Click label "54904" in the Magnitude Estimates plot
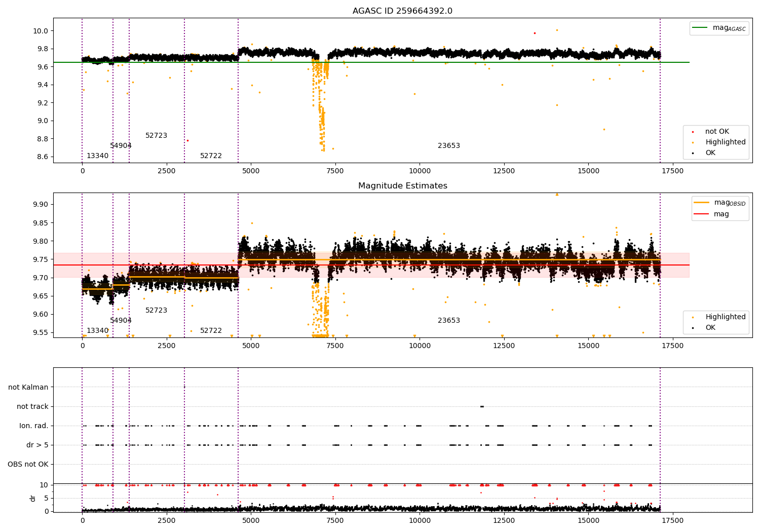760x532 pixels. coord(121,321)
